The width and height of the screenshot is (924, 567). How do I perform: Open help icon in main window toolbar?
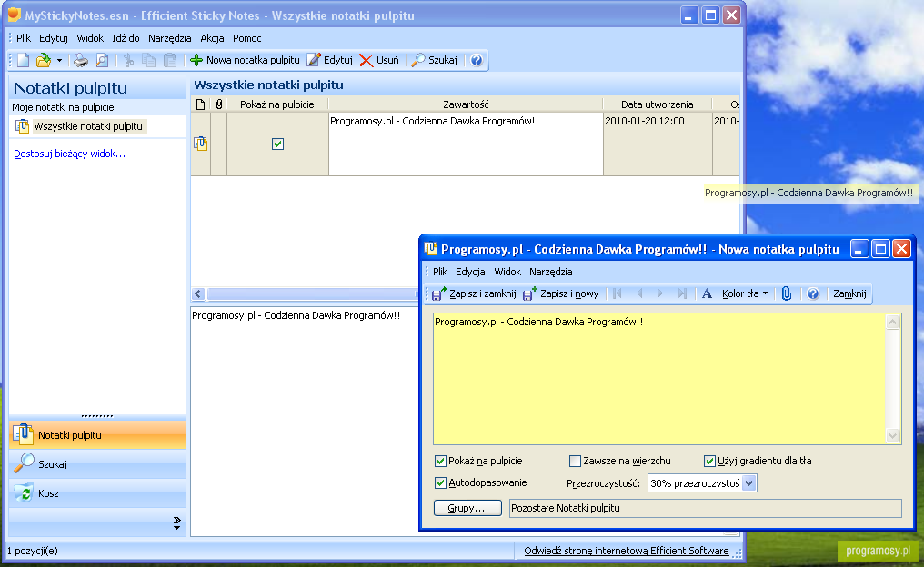coord(477,60)
